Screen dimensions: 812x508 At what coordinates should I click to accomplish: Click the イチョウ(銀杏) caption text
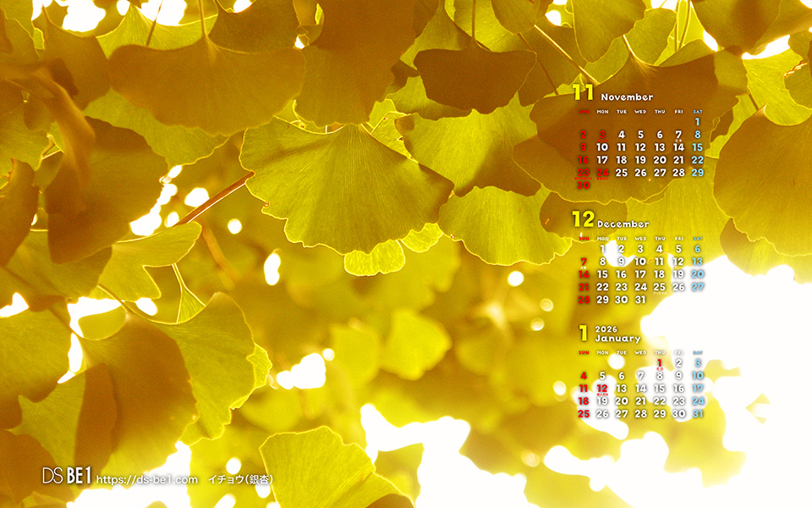click(x=240, y=480)
